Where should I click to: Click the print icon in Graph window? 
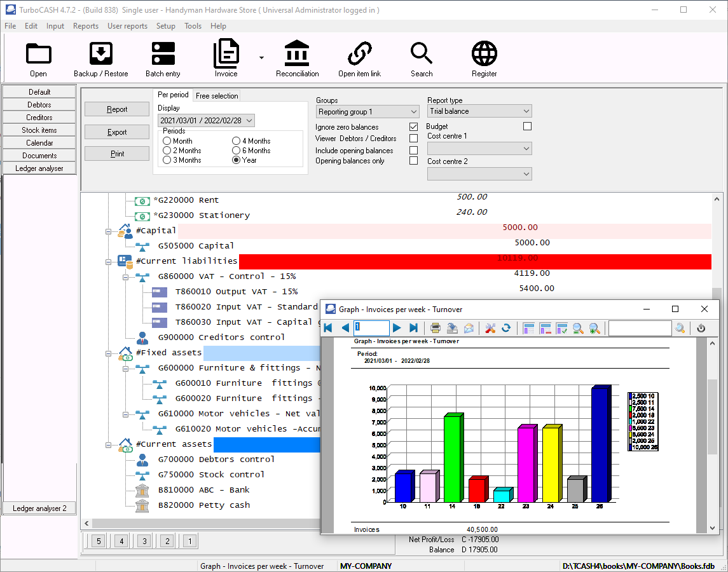[436, 328]
